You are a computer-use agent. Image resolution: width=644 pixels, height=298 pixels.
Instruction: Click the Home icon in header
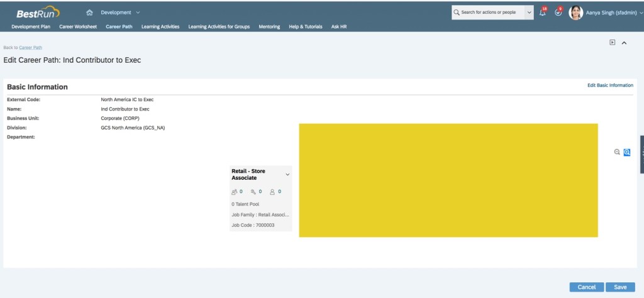pyautogui.click(x=89, y=13)
